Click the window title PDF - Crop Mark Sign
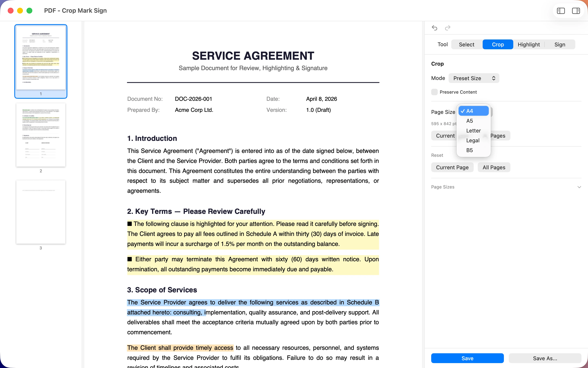The image size is (588, 368). (x=75, y=10)
